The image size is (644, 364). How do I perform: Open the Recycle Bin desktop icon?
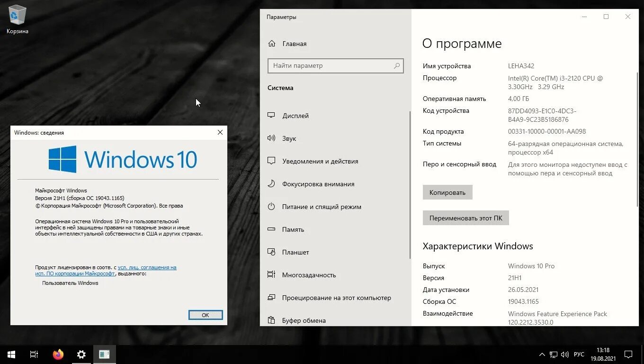click(18, 19)
